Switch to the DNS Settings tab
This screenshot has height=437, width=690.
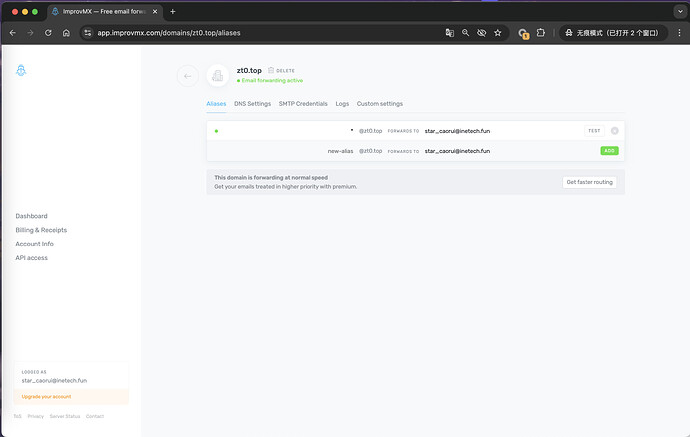click(252, 104)
